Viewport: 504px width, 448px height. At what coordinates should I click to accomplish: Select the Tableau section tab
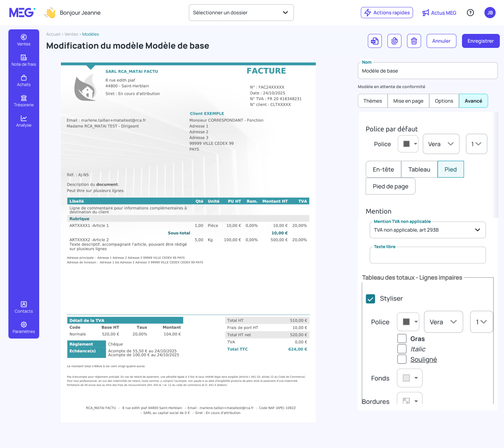click(419, 169)
